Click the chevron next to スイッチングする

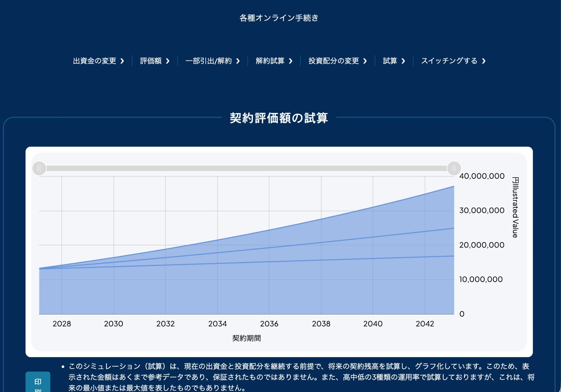[484, 61]
